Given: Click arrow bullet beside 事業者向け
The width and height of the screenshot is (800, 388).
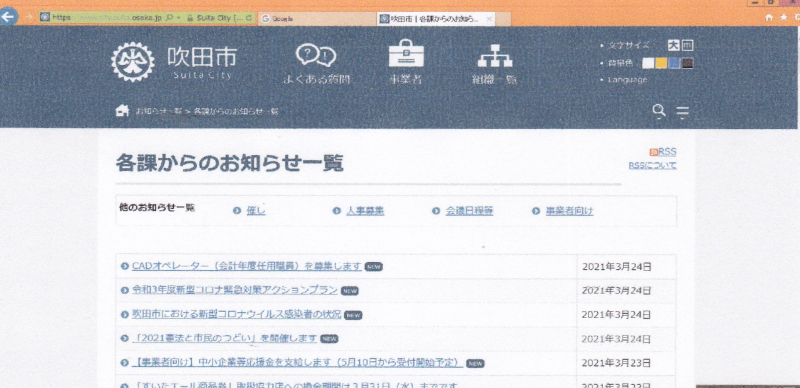Looking at the screenshot, I should pyautogui.click(x=536, y=211).
